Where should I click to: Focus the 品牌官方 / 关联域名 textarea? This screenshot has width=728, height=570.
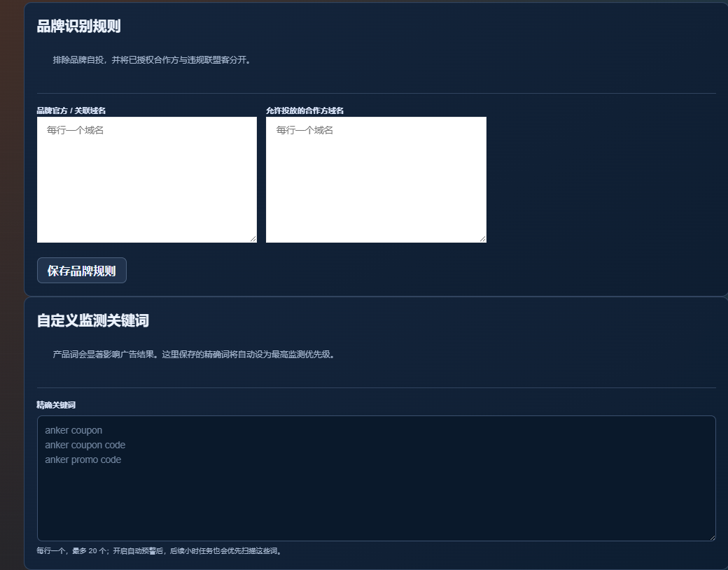147,180
